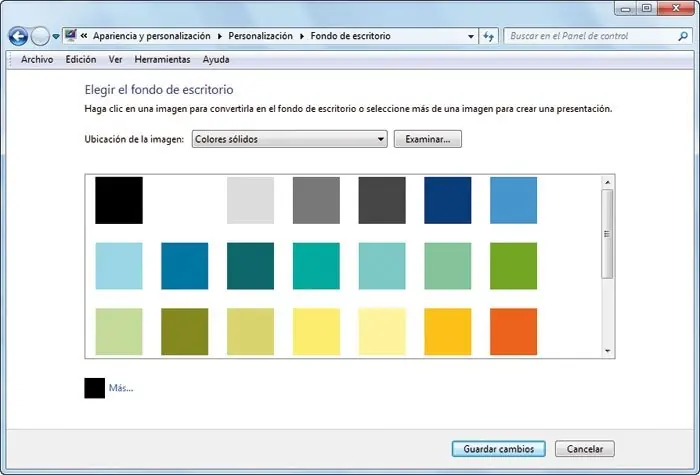Select the ocean blue swatch in second row

184,266
